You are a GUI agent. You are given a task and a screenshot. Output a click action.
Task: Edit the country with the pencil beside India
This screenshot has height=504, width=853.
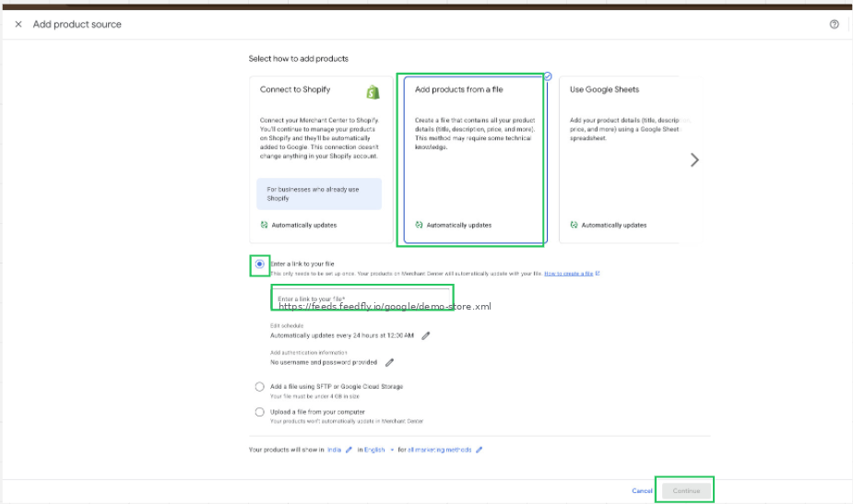point(349,451)
